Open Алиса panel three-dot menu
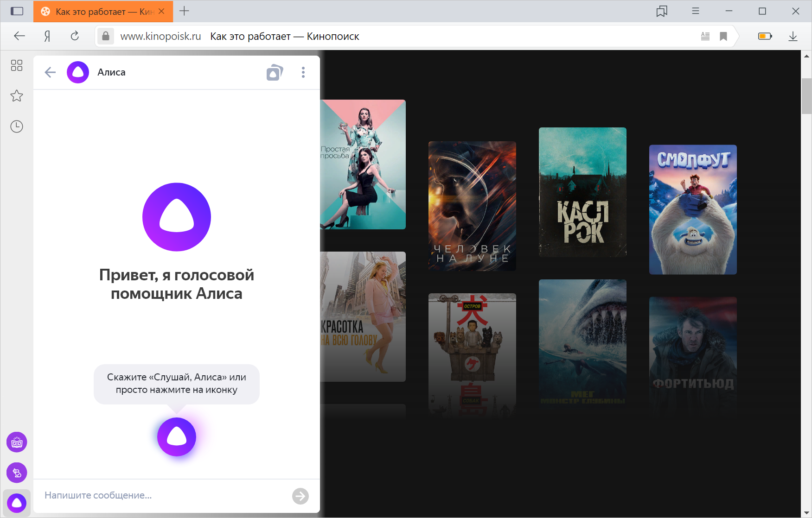Screen dimensions: 812x518 pos(303,72)
